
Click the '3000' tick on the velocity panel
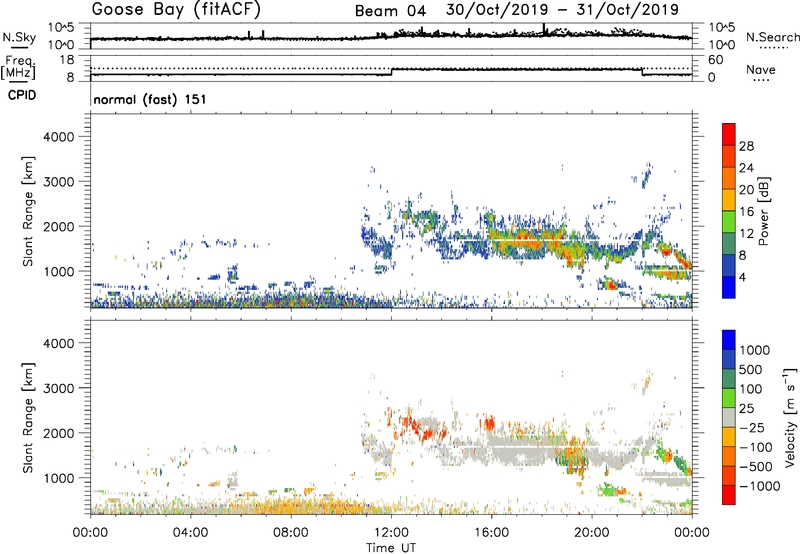pyautogui.click(x=58, y=388)
